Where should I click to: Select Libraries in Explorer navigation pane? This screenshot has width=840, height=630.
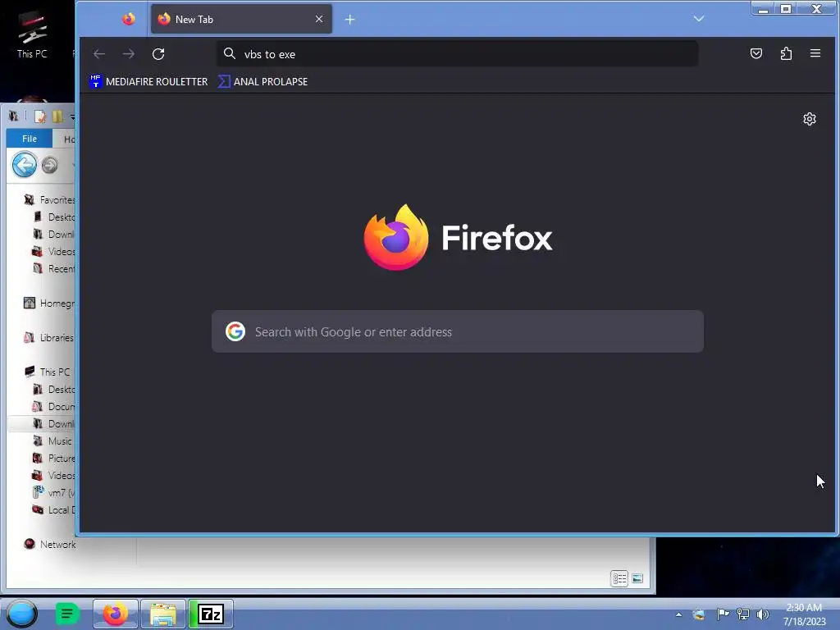click(49, 337)
